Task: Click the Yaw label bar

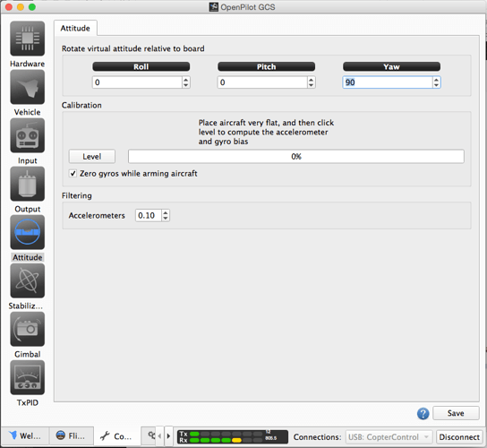Action: [391, 66]
